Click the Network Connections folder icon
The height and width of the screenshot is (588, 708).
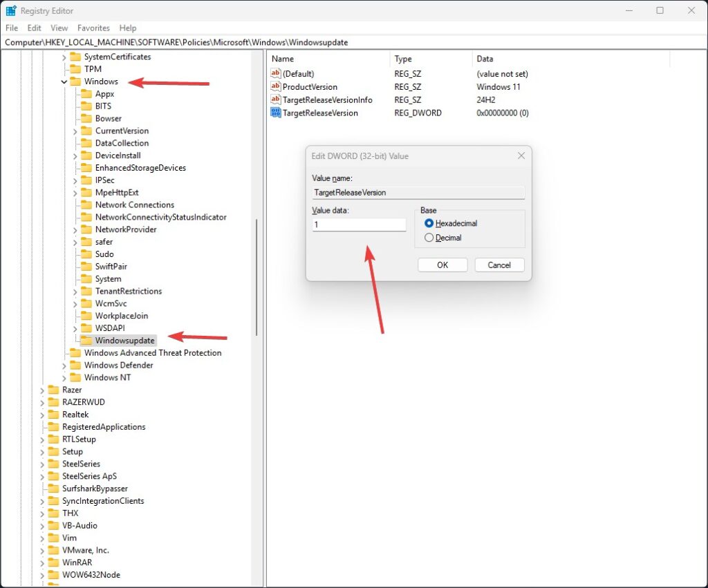[86, 205]
